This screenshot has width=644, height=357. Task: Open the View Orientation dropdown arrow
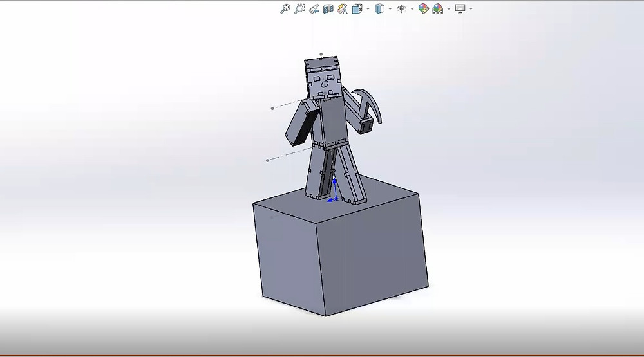[368, 8]
